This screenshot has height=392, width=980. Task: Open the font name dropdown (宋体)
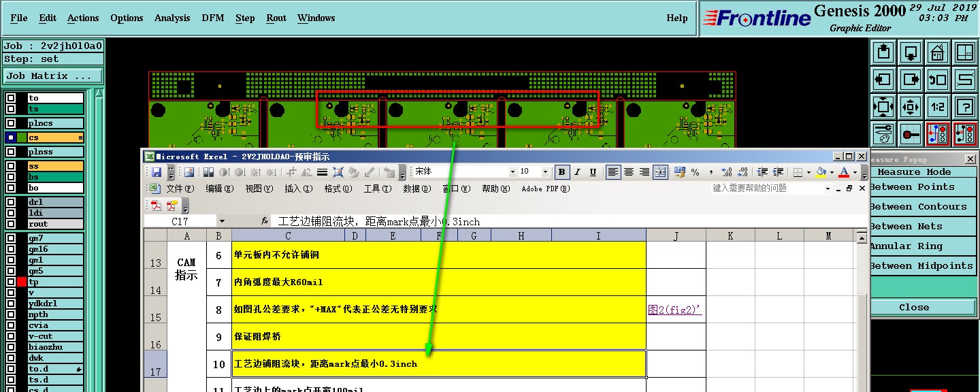pos(512,172)
